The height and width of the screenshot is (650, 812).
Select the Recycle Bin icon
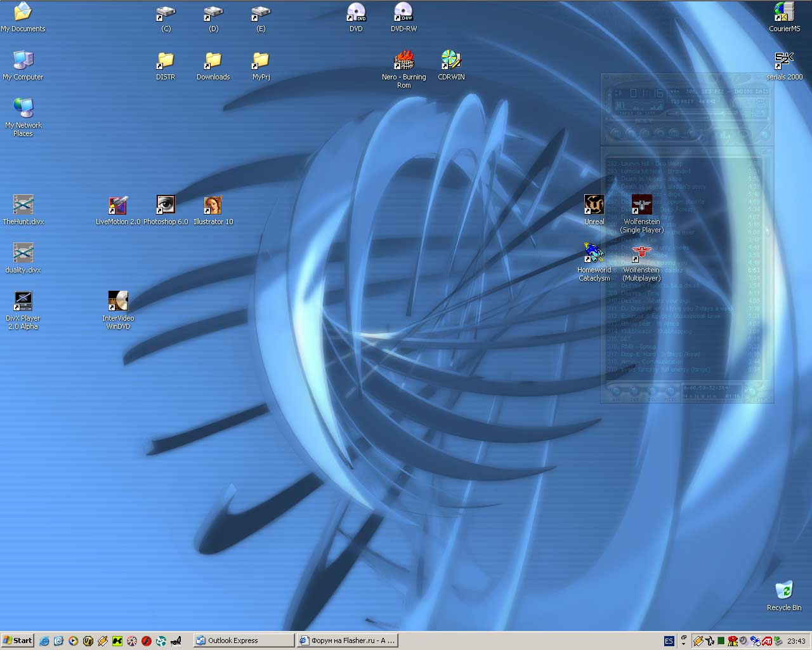[x=784, y=596]
